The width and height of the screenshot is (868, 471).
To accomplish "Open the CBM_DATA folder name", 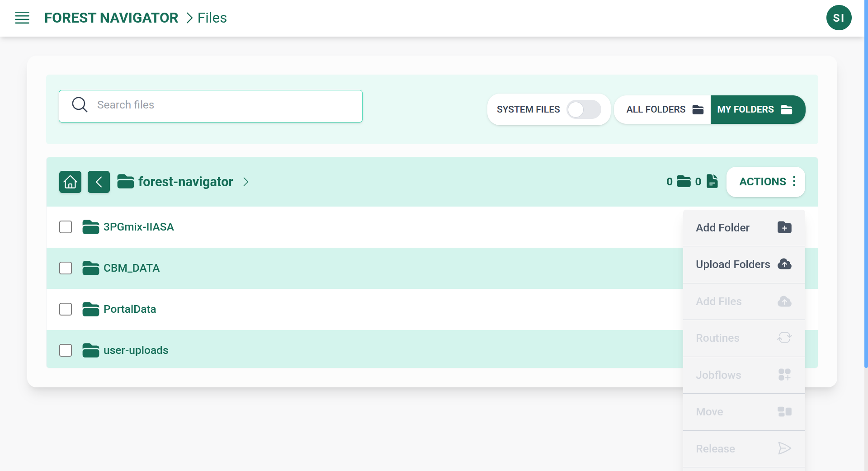I will pyautogui.click(x=132, y=268).
